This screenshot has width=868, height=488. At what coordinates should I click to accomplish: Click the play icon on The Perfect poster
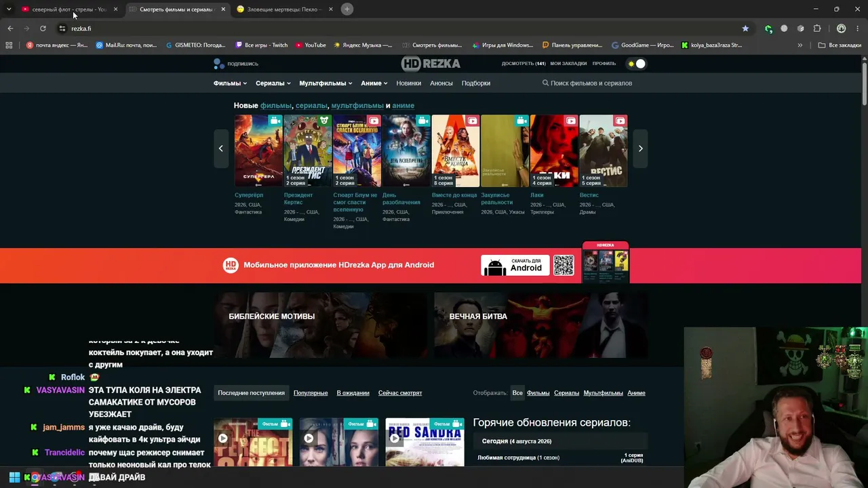[x=222, y=438]
